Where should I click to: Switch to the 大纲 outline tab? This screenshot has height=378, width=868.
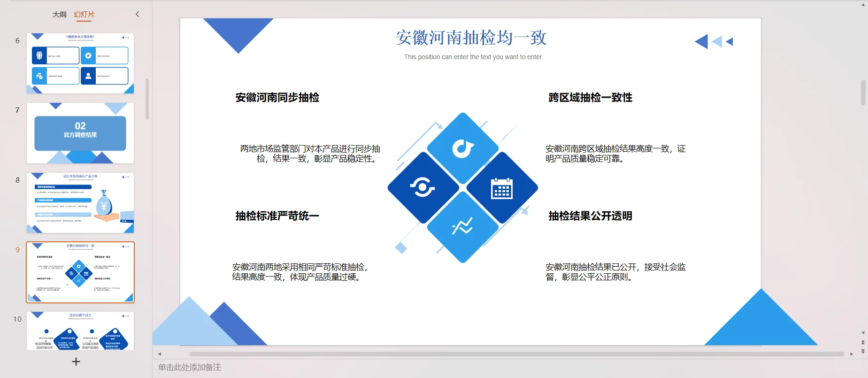pyautogui.click(x=59, y=15)
